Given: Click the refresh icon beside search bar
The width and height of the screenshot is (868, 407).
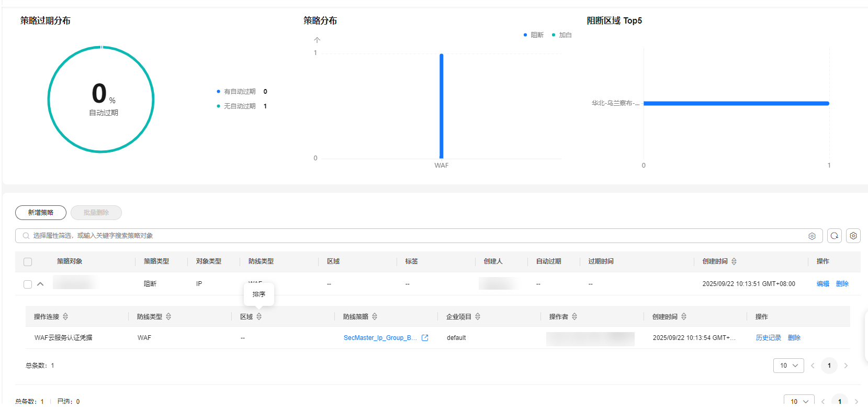Looking at the screenshot, I should point(835,236).
